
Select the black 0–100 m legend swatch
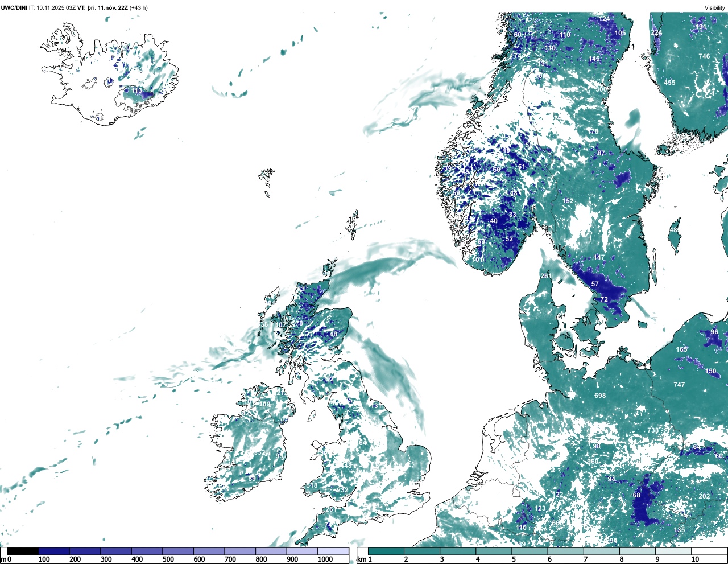tap(23, 551)
